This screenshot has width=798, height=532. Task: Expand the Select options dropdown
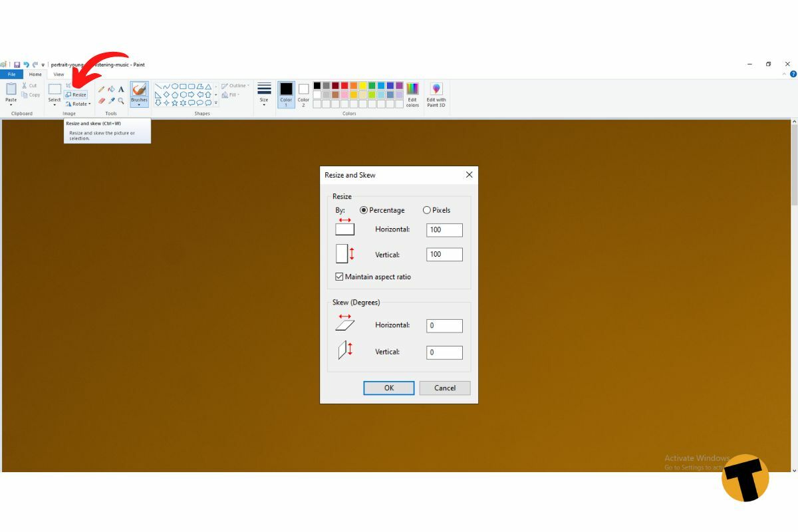tap(54, 105)
